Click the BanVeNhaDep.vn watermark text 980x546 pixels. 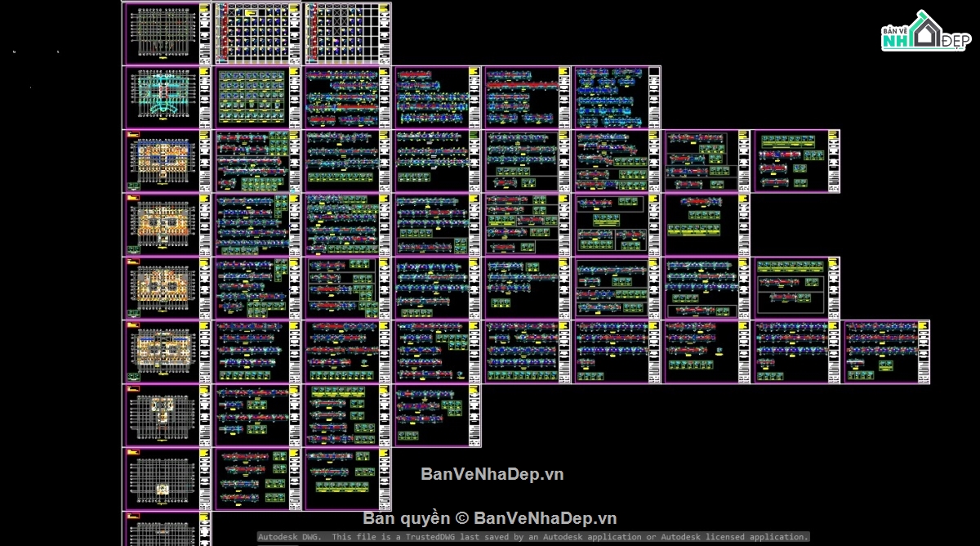492,474
